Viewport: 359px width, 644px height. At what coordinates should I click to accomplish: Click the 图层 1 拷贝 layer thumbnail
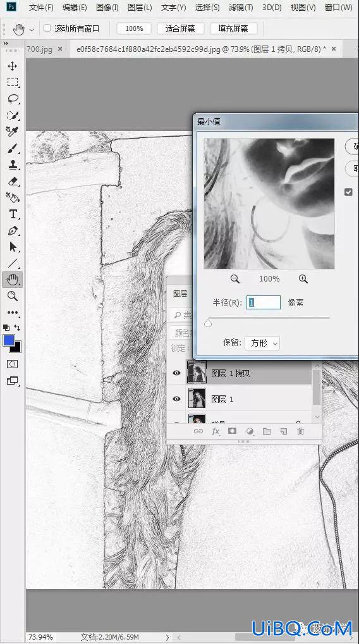click(197, 372)
